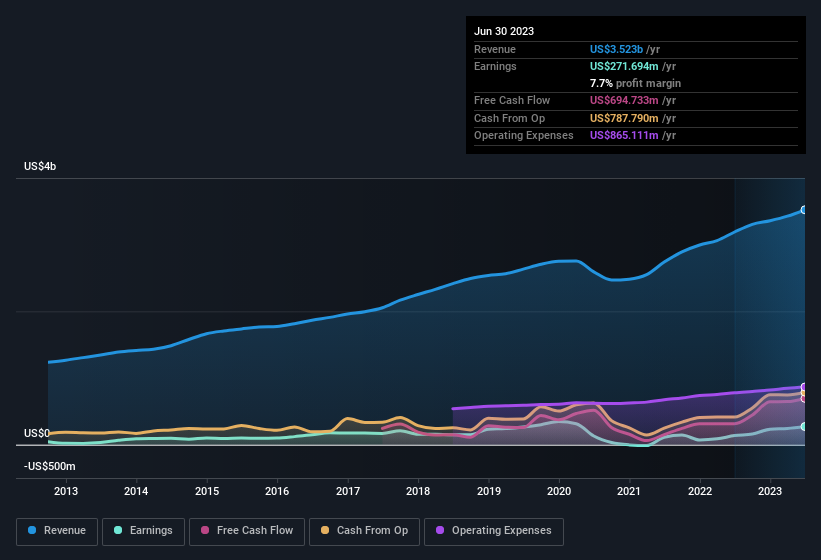Click the purple Operating Expenses end marker
This screenshot has width=821, height=560.
pos(804,387)
